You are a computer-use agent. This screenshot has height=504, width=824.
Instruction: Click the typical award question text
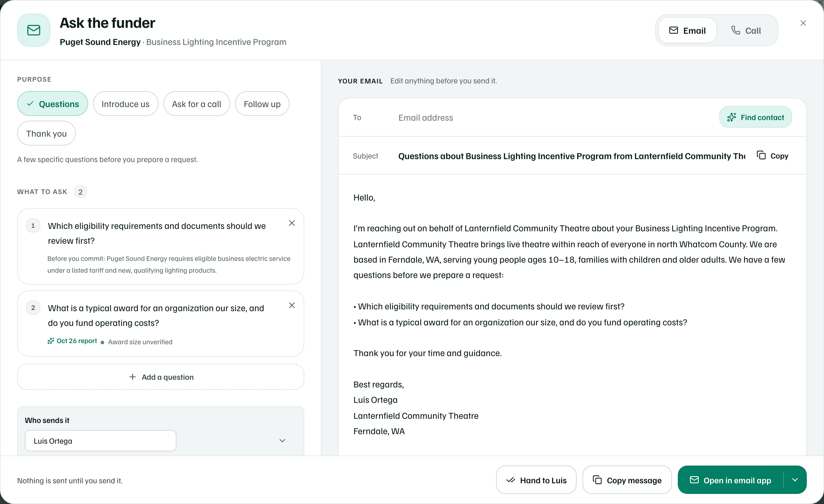(156, 316)
